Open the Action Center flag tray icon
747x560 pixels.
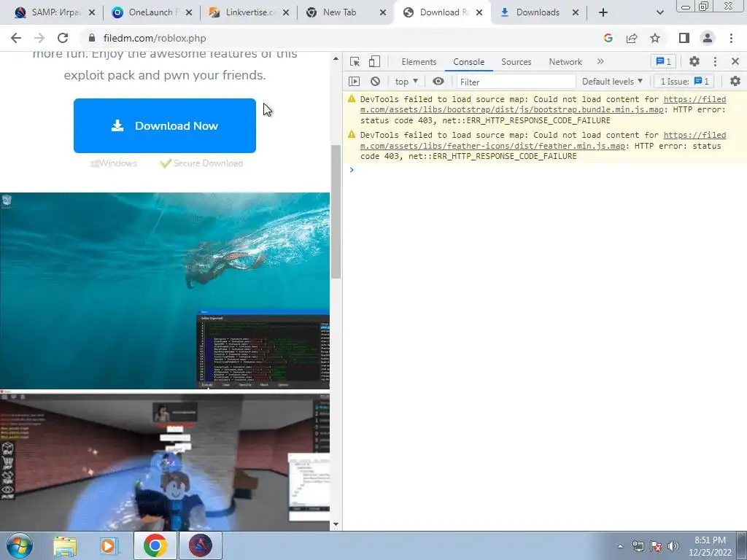pyautogui.click(x=656, y=546)
